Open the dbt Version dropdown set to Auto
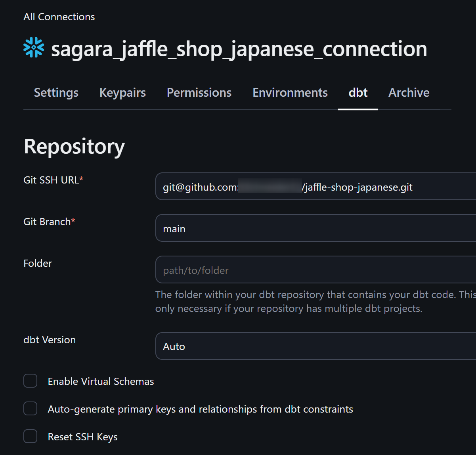This screenshot has height=455, width=476. (315, 346)
